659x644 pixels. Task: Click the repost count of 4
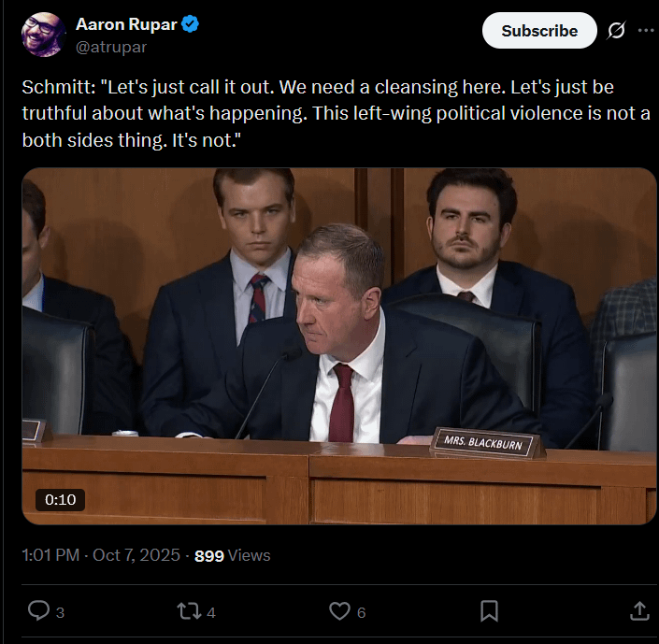tap(211, 612)
